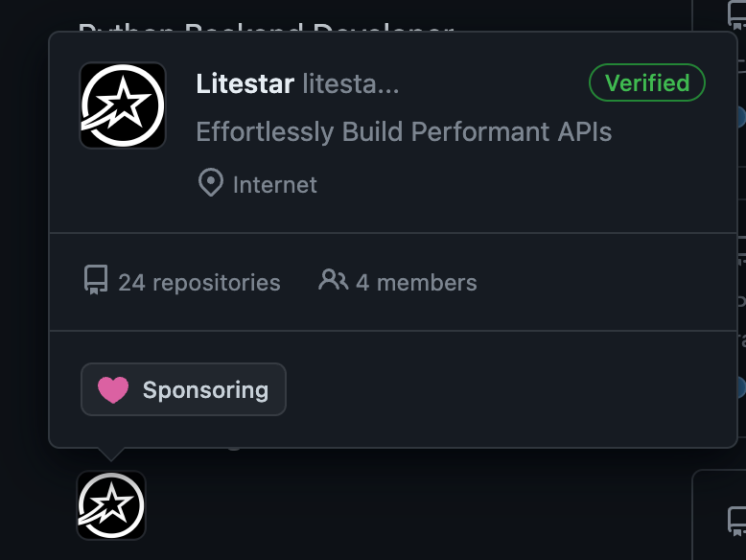Click the truncated litesta... handle
The image size is (746, 560).
pos(351,83)
